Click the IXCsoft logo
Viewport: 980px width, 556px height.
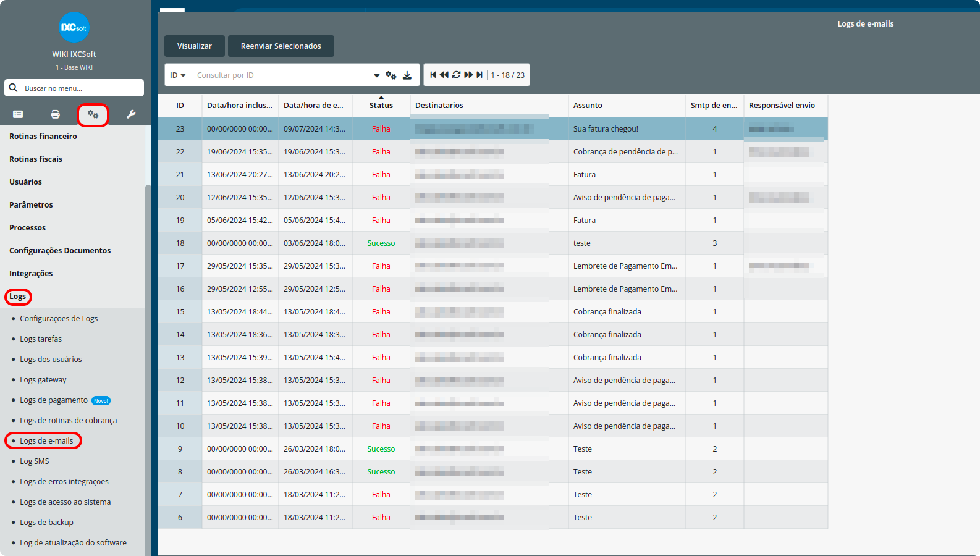coord(74,27)
